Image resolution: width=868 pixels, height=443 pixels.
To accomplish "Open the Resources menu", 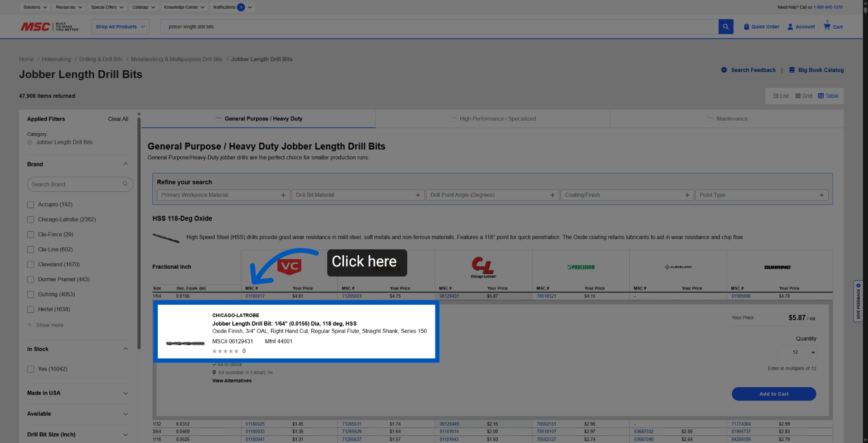I will point(69,7).
